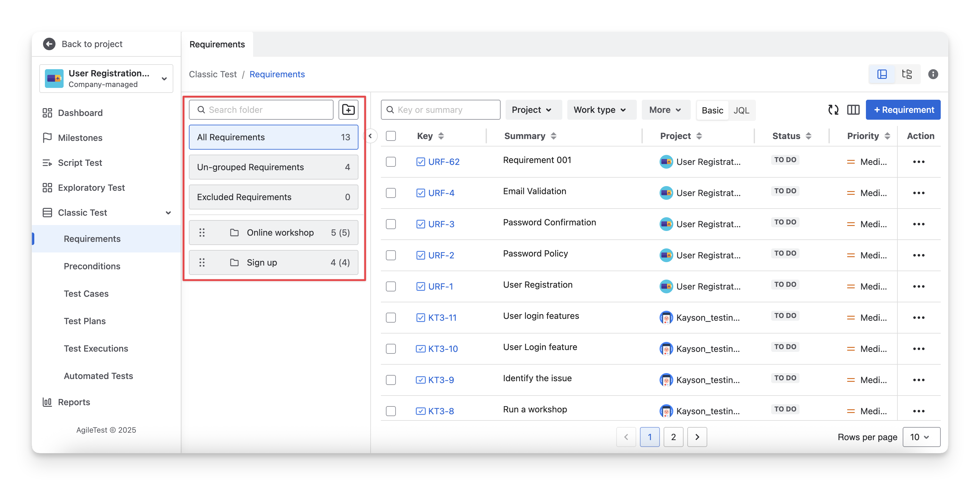Click the refresh sync icon
The height and width of the screenshot is (485, 980).
833,110
